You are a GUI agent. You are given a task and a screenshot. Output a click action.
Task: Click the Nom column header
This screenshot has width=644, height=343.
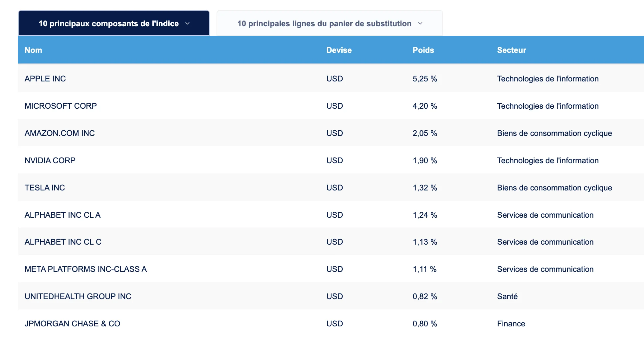pos(33,50)
